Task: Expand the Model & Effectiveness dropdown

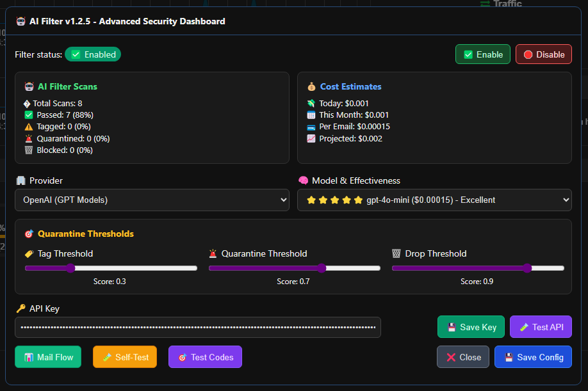Action: click(x=434, y=200)
